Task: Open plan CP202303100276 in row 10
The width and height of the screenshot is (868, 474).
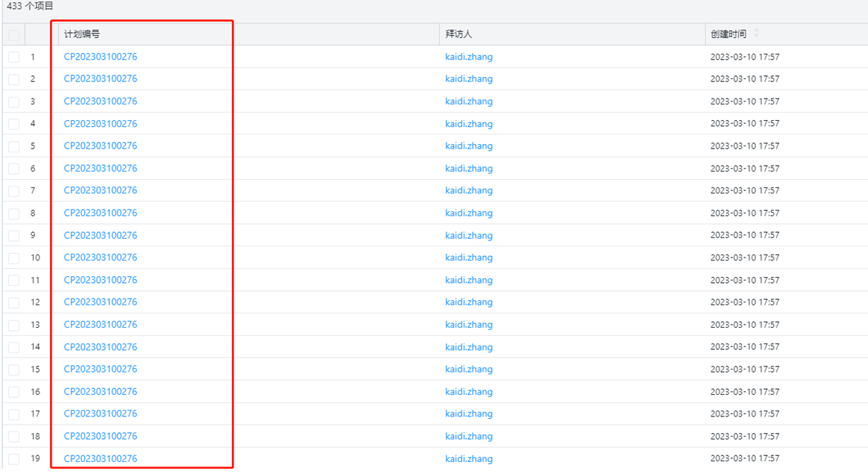Action: click(x=100, y=258)
